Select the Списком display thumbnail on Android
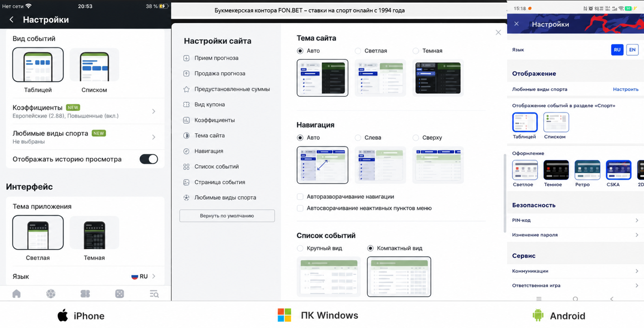 [x=556, y=122]
